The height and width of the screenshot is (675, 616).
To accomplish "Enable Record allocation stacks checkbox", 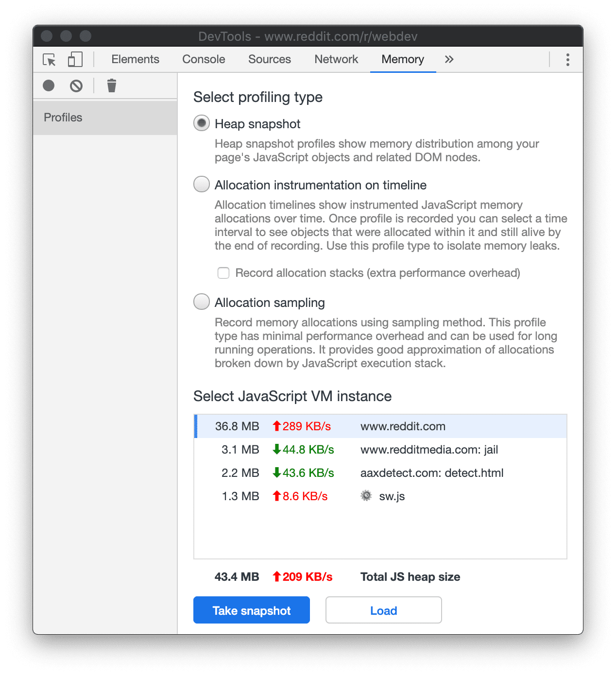I will (223, 273).
